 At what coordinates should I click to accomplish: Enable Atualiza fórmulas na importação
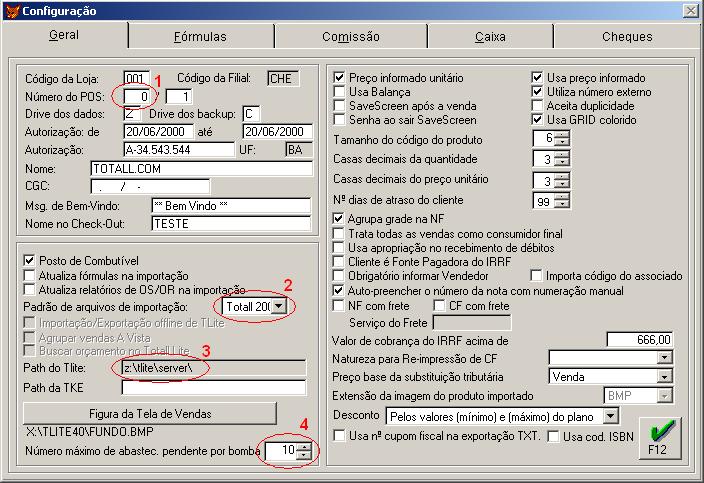(30, 275)
